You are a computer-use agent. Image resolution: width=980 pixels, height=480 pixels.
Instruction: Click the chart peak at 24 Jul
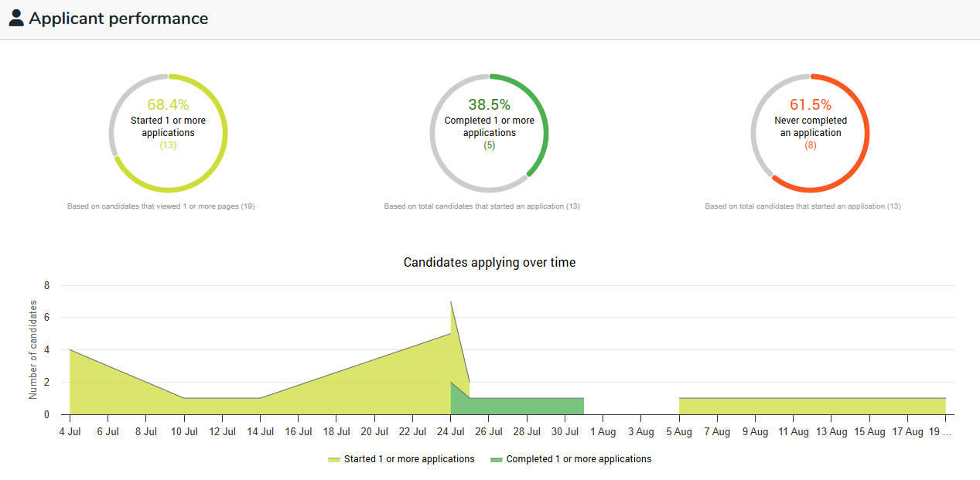click(x=451, y=302)
